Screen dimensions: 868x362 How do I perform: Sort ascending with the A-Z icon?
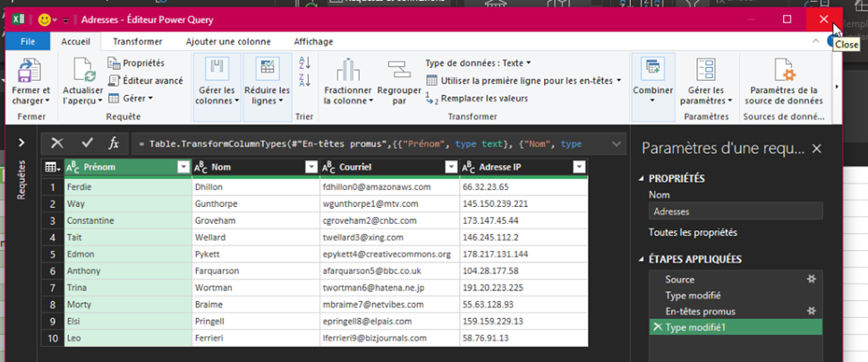coord(303,63)
